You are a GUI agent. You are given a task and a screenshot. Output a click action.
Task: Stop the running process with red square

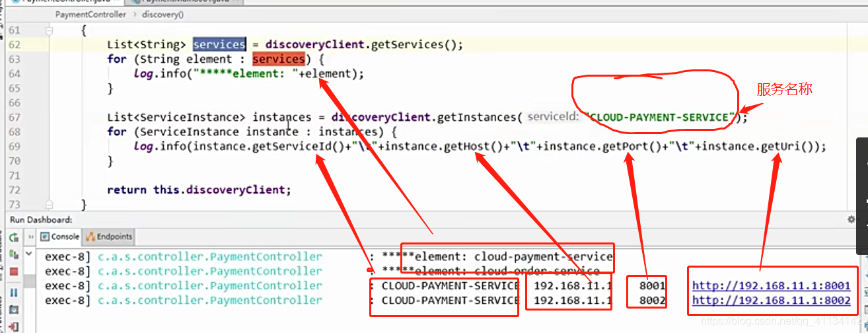click(x=13, y=272)
